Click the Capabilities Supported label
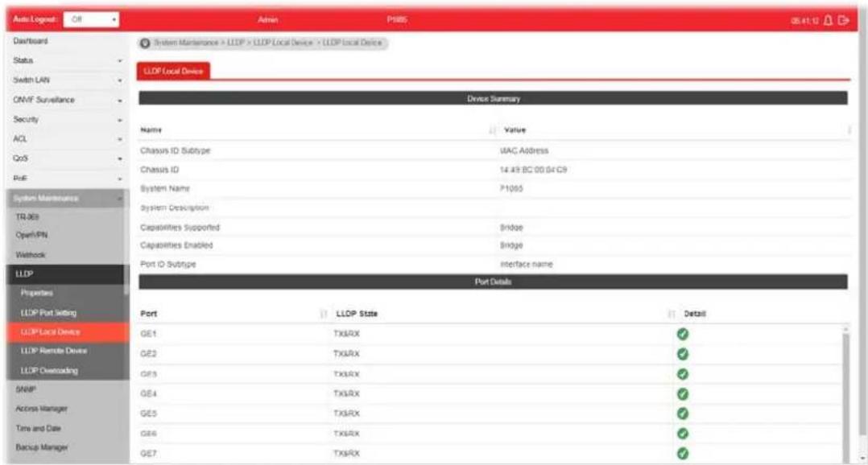 [x=180, y=228]
